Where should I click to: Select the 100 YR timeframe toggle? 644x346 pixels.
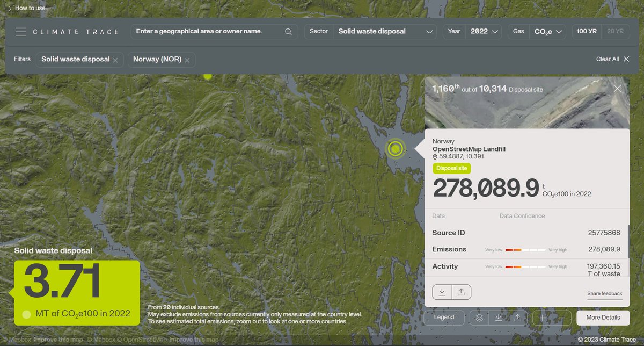587,32
